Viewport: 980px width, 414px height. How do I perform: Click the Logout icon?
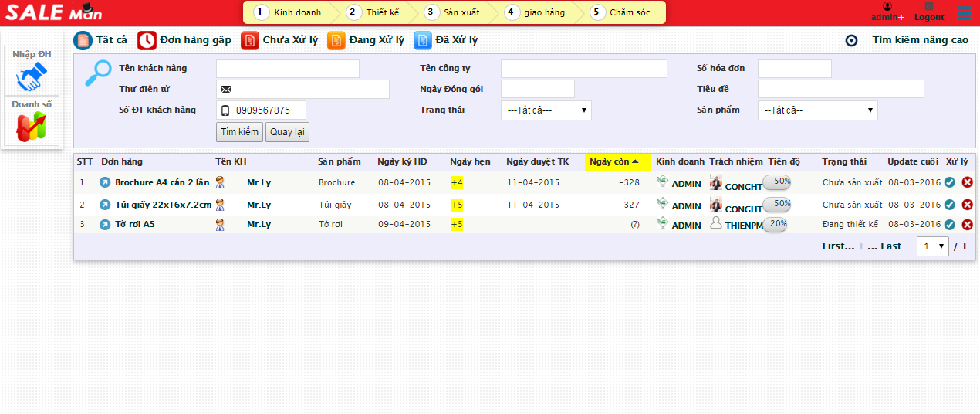(x=929, y=7)
